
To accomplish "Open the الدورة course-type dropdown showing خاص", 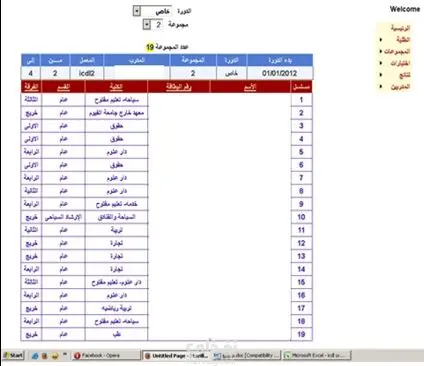I will [152, 11].
